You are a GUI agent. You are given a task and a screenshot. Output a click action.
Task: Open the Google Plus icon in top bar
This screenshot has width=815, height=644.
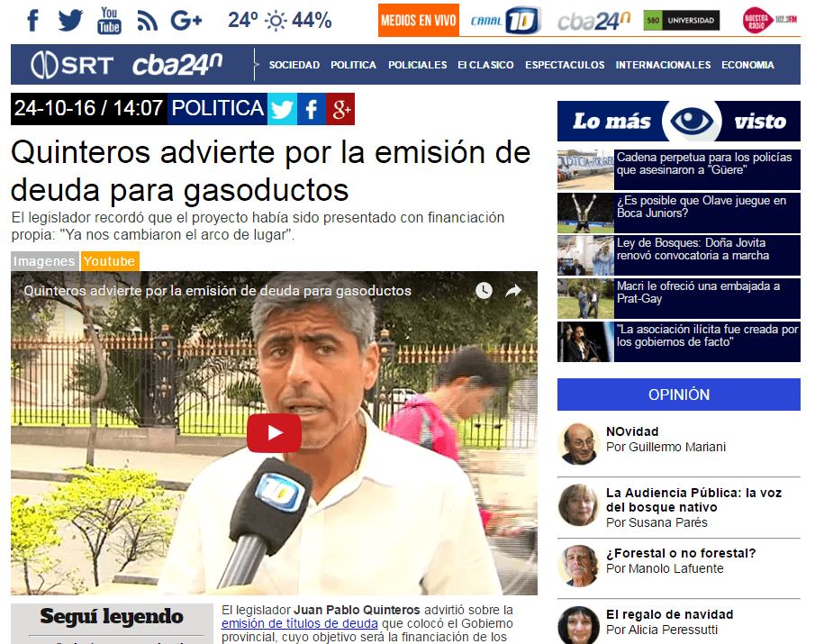click(186, 20)
